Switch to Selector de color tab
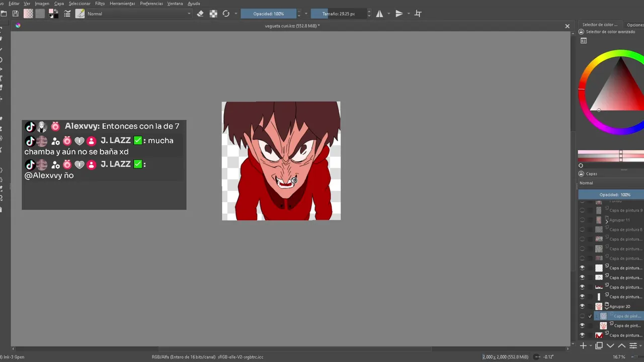 pos(600,25)
